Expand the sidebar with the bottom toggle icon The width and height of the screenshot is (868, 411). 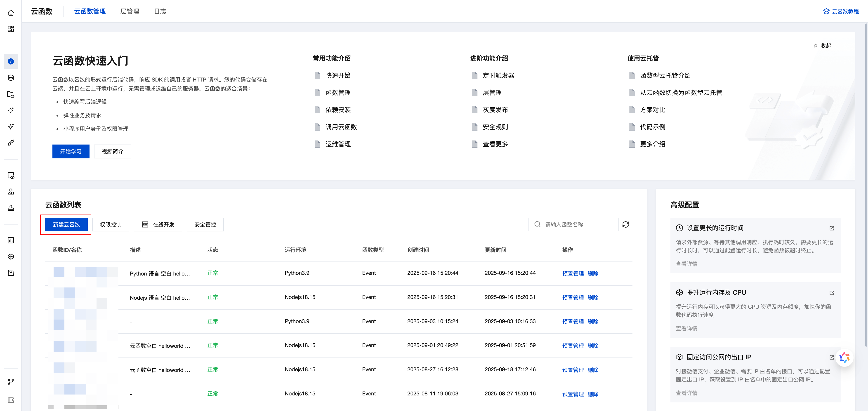tap(11, 400)
